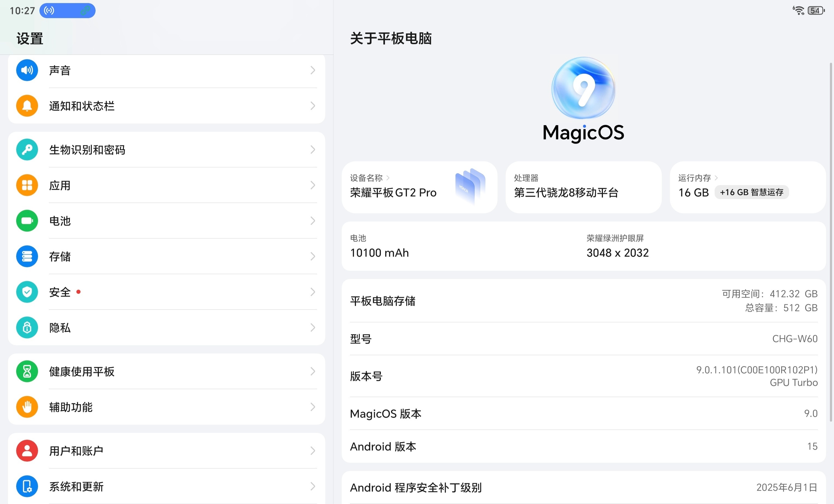Expand the 隐私 row chevron
Image resolution: width=834 pixels, height=504 pixels.
(x=313, y=327)
